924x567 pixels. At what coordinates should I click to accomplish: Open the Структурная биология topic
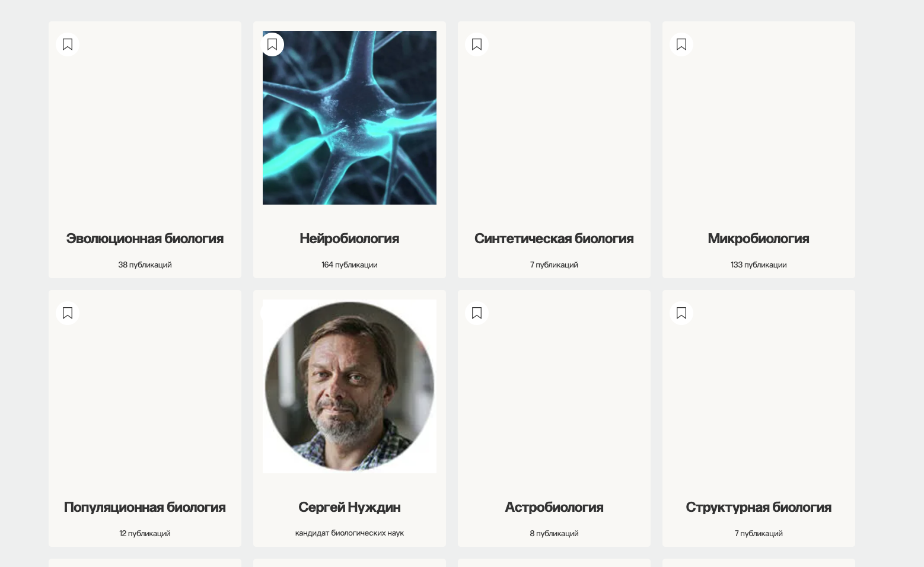coord(759,507)
